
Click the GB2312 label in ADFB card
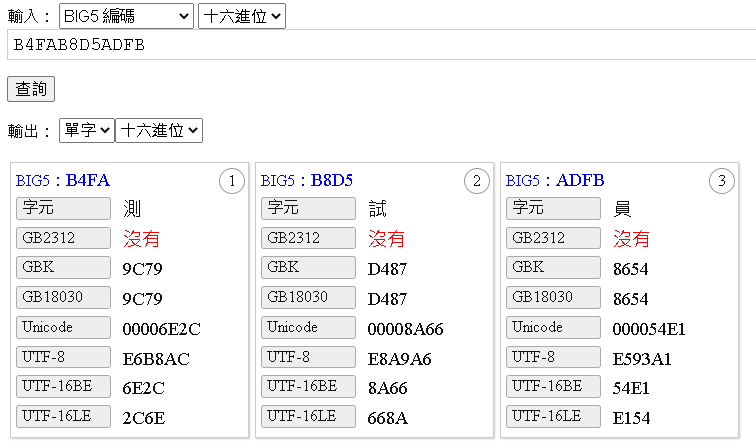point(553,238)
